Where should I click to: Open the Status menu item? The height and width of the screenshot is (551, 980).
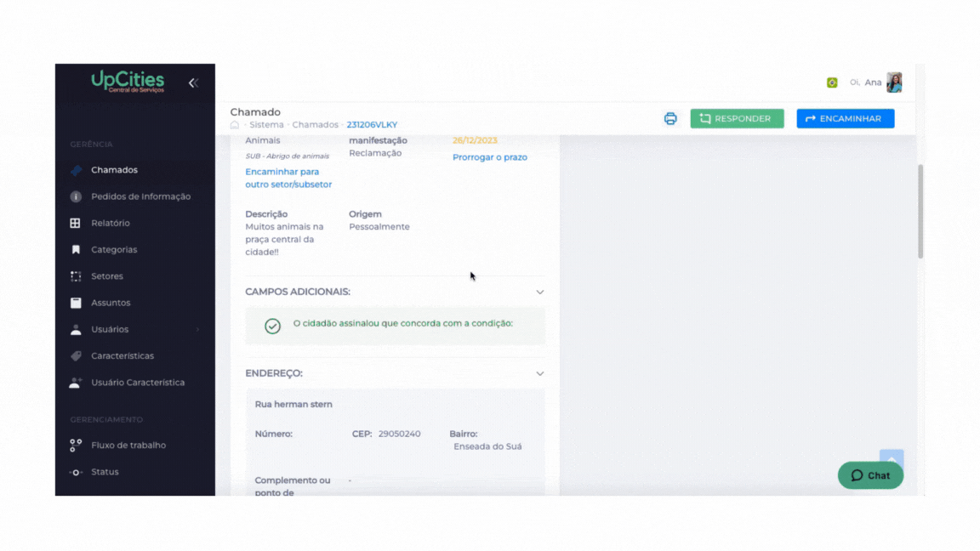[x=105, y=472]
